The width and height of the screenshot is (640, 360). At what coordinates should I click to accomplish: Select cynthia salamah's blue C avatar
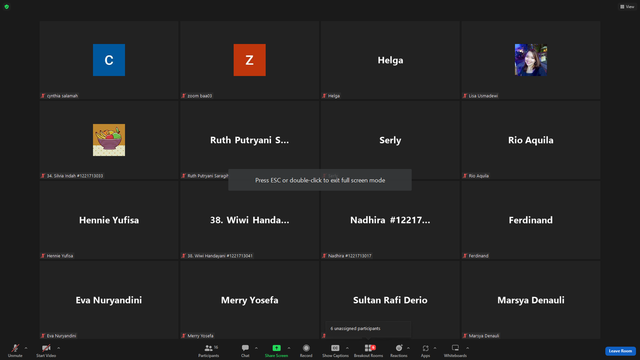(x=109, y=60)
